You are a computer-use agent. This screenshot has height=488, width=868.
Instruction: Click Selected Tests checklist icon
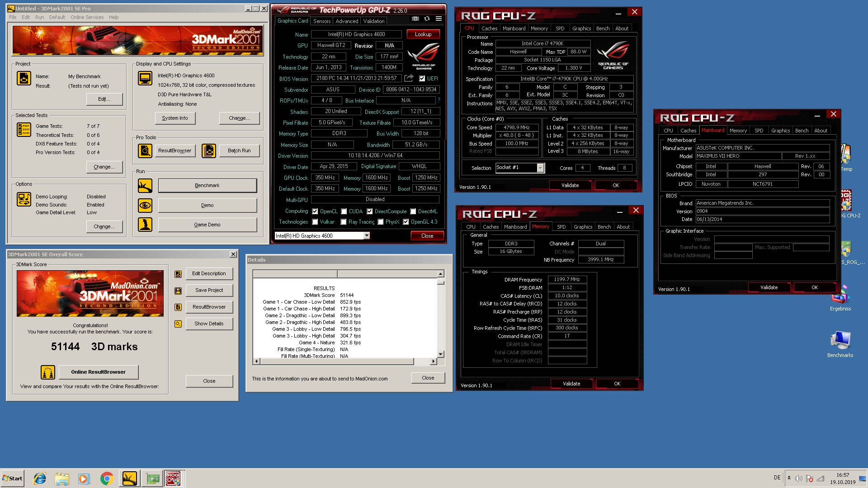click(24, 130)
